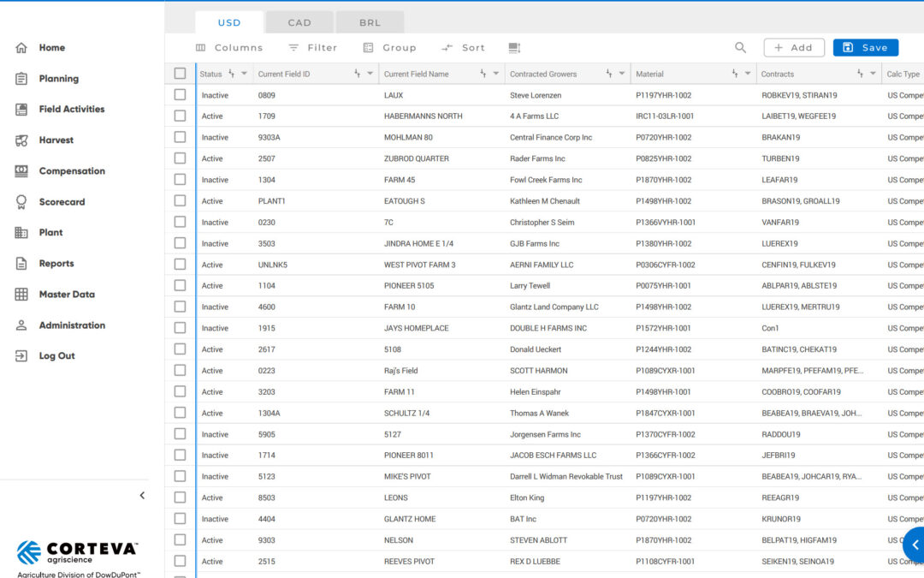Viewport: 924px width, 578px height.
Task: Click the Harvest tractor icon
Action: [21, 140]
